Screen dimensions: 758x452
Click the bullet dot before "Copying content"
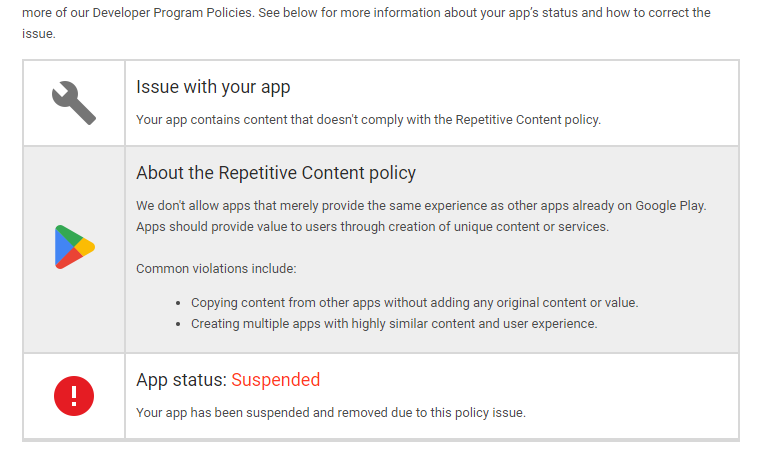[178, 304]
